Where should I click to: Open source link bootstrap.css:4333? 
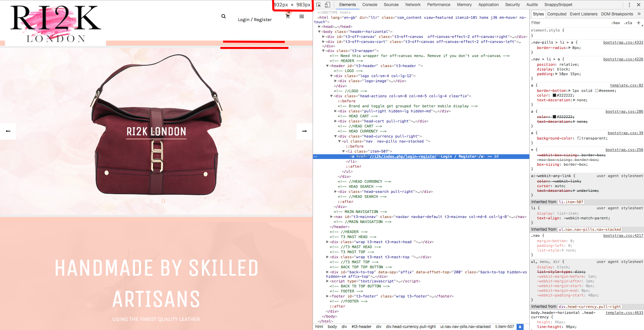click(623, 43)
